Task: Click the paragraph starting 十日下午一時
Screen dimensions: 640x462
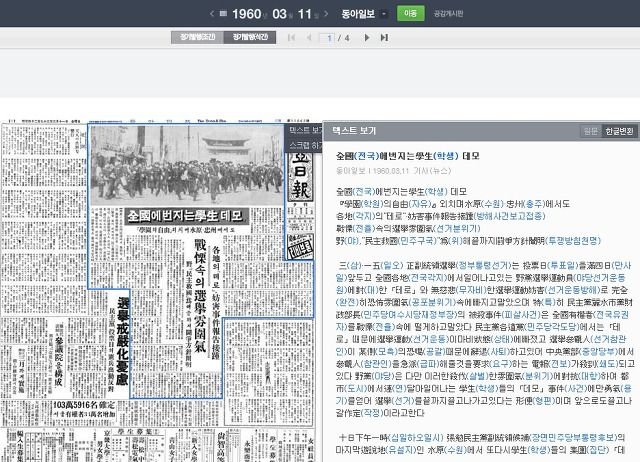Action: coord(481,444)
